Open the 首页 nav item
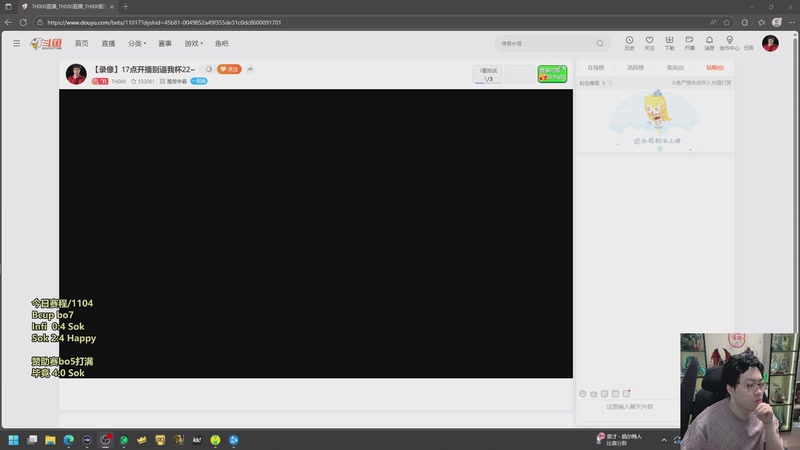Image resolution: width=800 pixels, height=450 pixels. [x=82, y=43]
